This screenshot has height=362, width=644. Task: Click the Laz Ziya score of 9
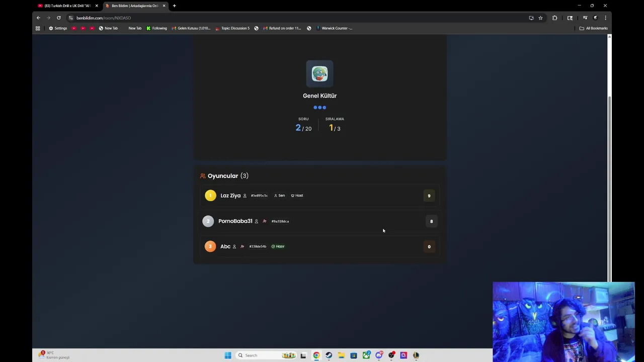point(429,196)
